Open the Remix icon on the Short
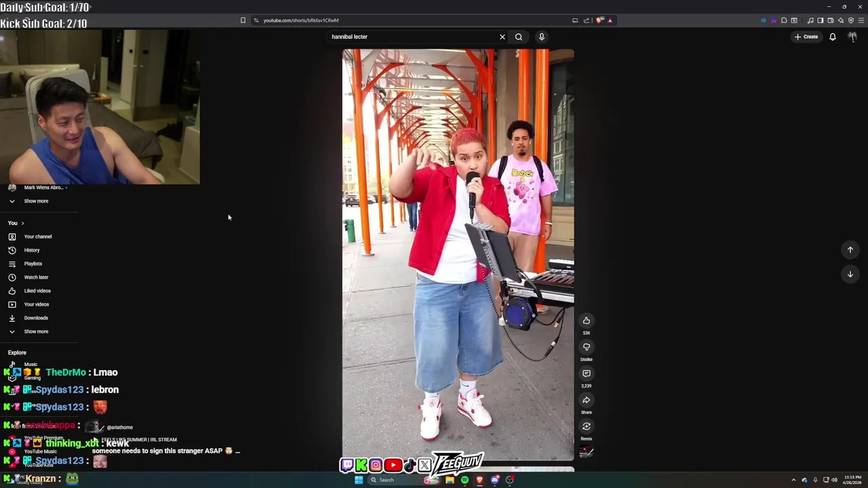This screenshot has width=868, height=488. point(587,426)
